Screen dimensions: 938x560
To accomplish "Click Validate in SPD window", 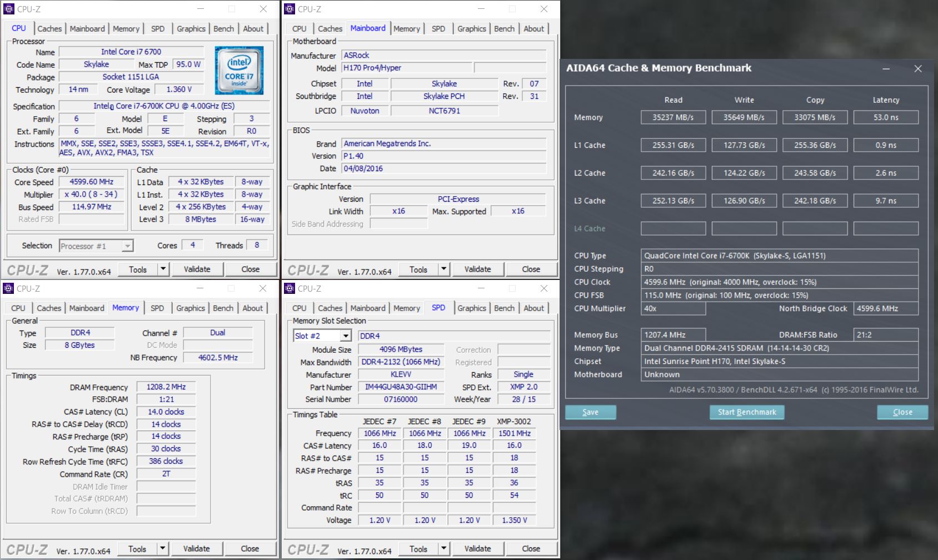I will tap(478, 549).
